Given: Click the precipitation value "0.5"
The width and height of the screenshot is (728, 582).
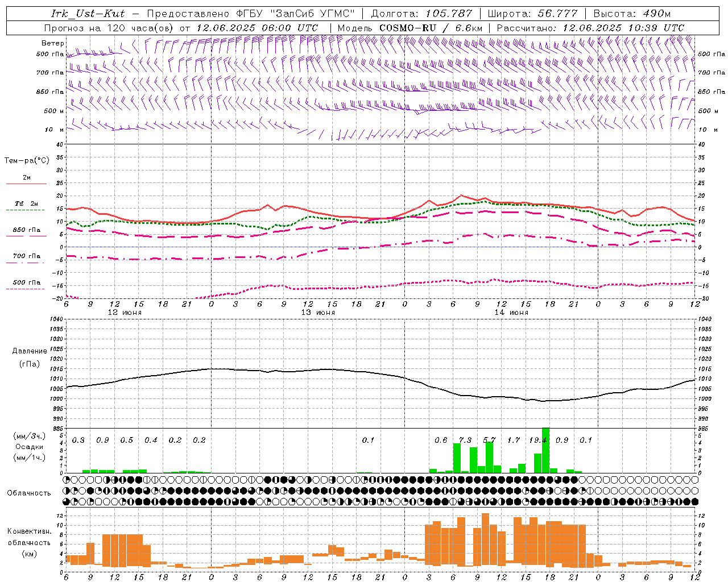Looking at the screenshot, I should [127, 440].
